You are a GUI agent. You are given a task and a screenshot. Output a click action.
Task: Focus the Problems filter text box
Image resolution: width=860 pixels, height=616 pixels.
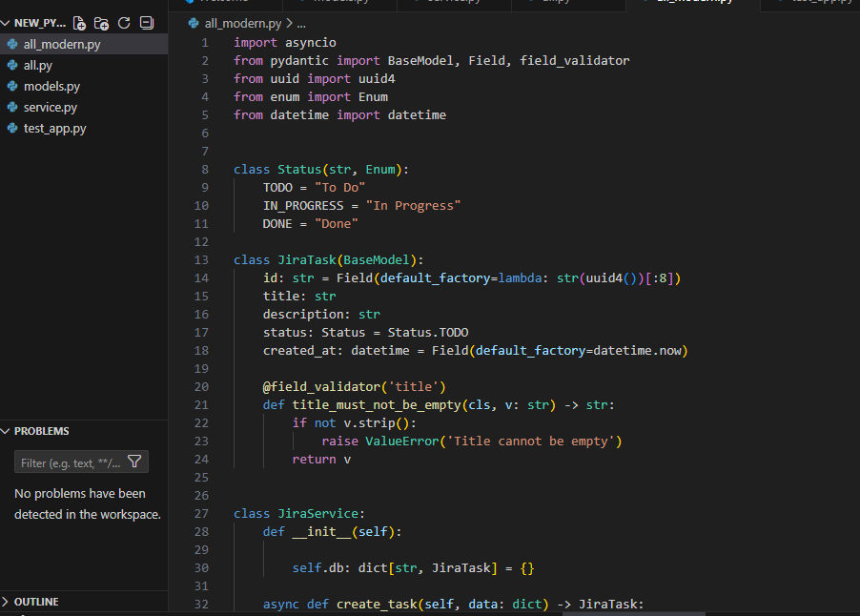point(71,462)
